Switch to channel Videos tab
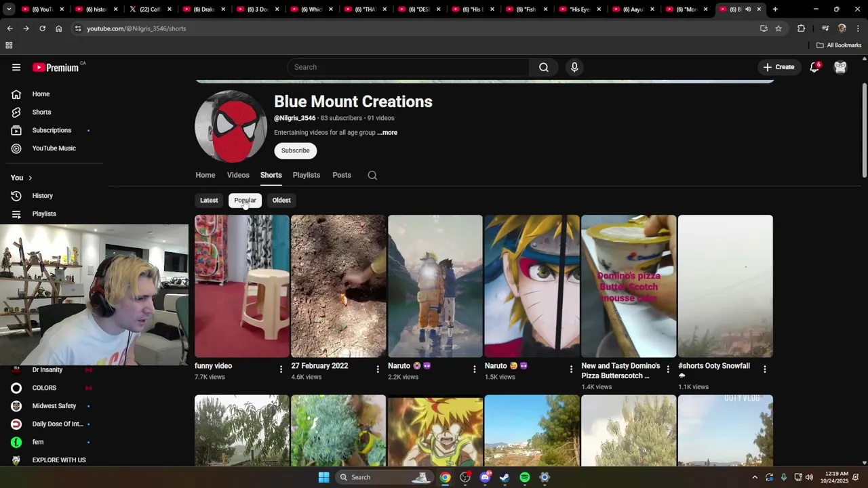Screen dimensions: 868x488 point(238,175)
